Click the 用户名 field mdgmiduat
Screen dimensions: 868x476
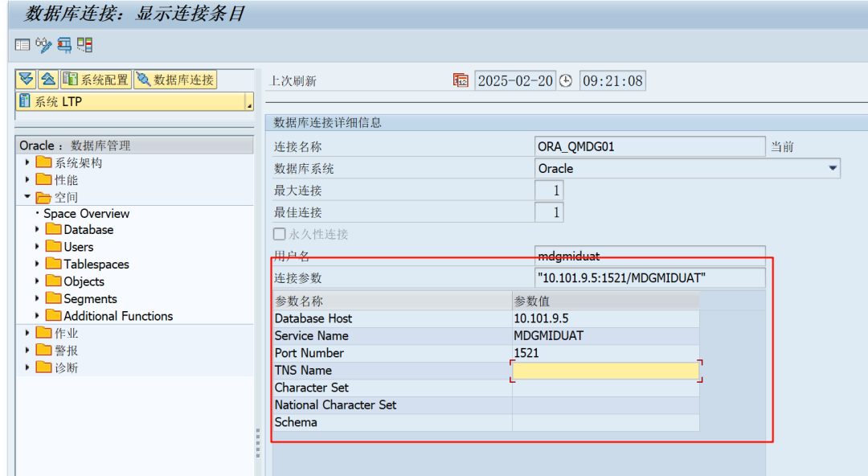(650, 256)
